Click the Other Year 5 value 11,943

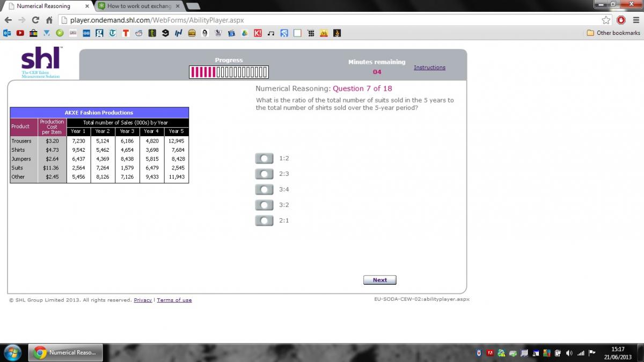tap(176, 177)
